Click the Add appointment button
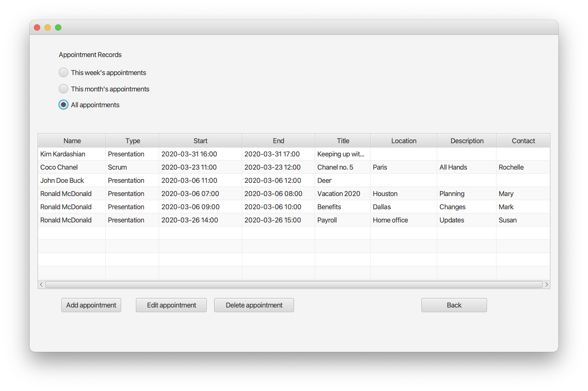This screenshot has width=588, height=391. click(x=91, y=305)
